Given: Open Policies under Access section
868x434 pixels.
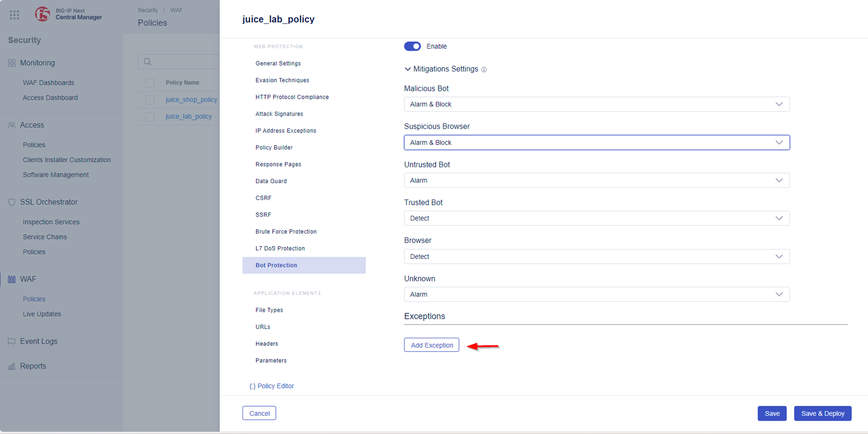Looking at the screenshot, I should pyautogui.click(x=34, y=145).
